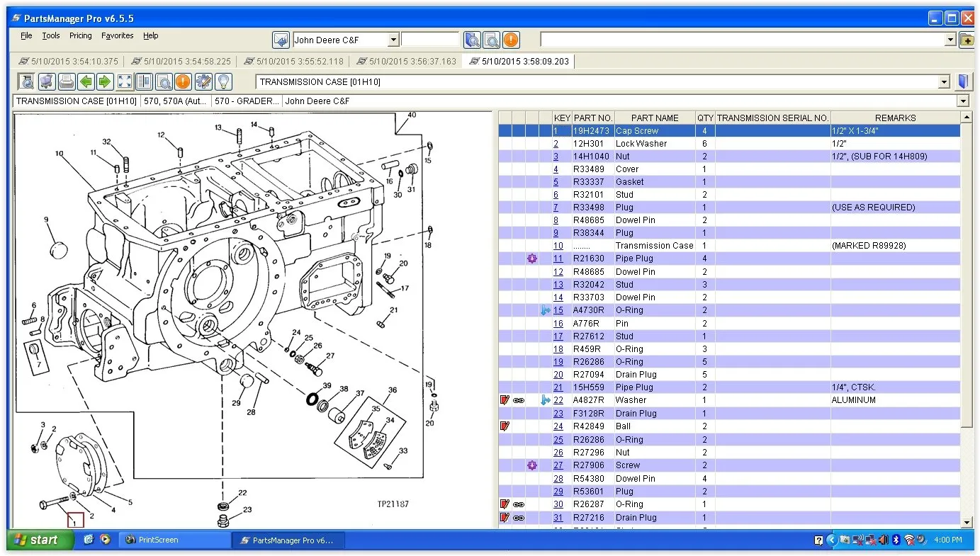Viewport: 980px width, 556px height.
Task: Click the shopping cart icon
Action: (x=47, y=81)
